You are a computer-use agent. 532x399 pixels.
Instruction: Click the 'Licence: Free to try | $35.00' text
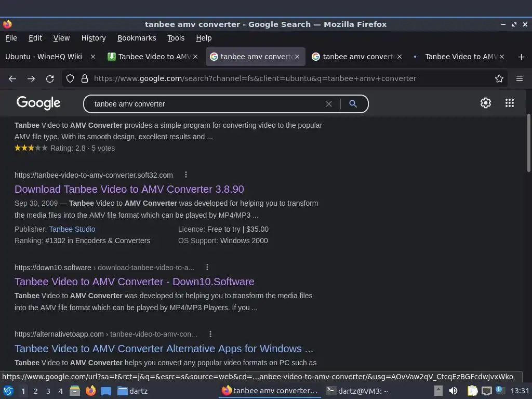tap(223, 229)
